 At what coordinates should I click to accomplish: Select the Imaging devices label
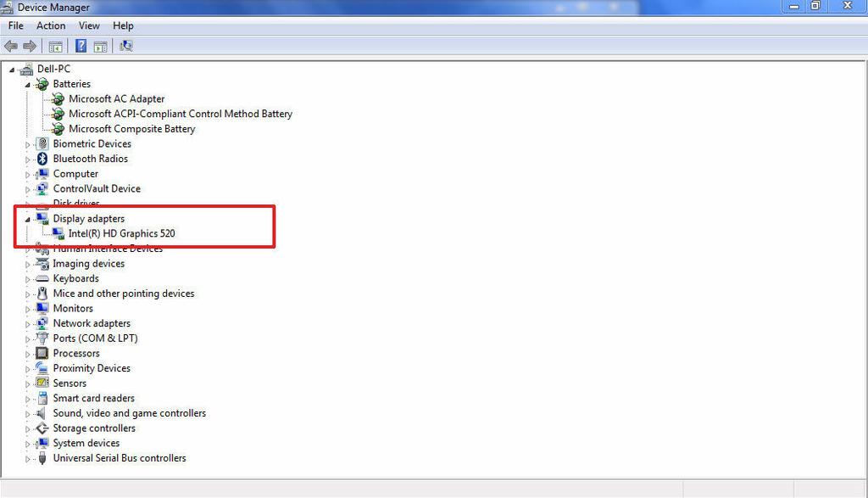pos(88,264)
